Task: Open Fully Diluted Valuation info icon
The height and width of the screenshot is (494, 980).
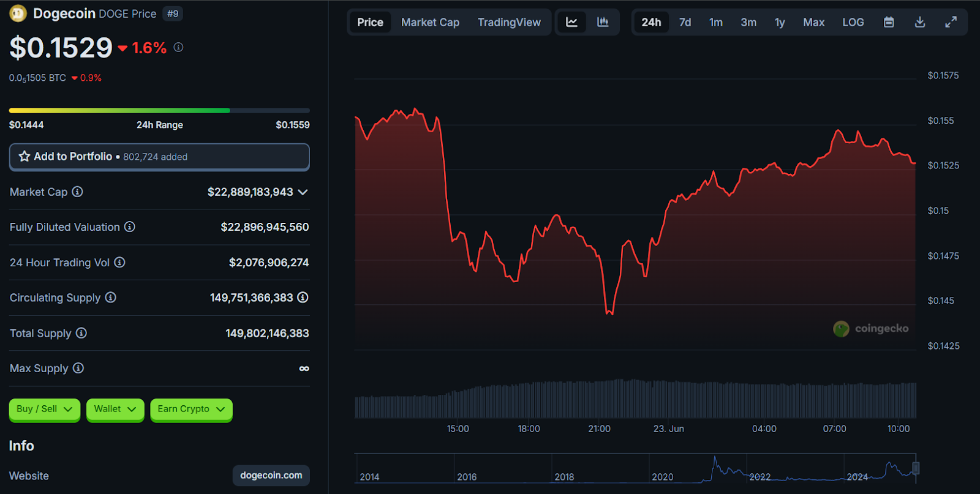Action: (x=130, y=226)
